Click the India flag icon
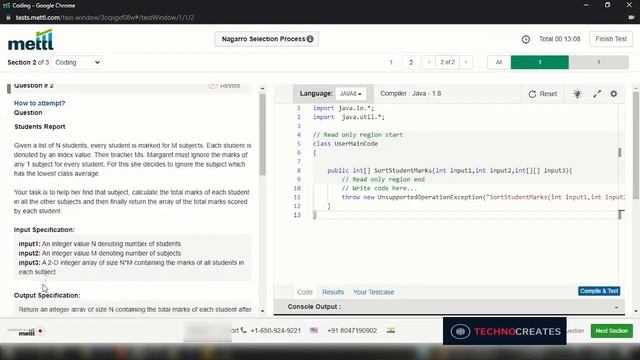This screenshot has height=360, width=640. pos(391,330)
